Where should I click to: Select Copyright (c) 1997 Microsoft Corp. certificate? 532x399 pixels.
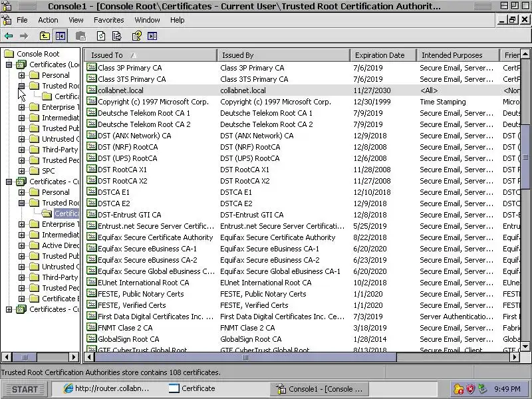click(153, 102)
